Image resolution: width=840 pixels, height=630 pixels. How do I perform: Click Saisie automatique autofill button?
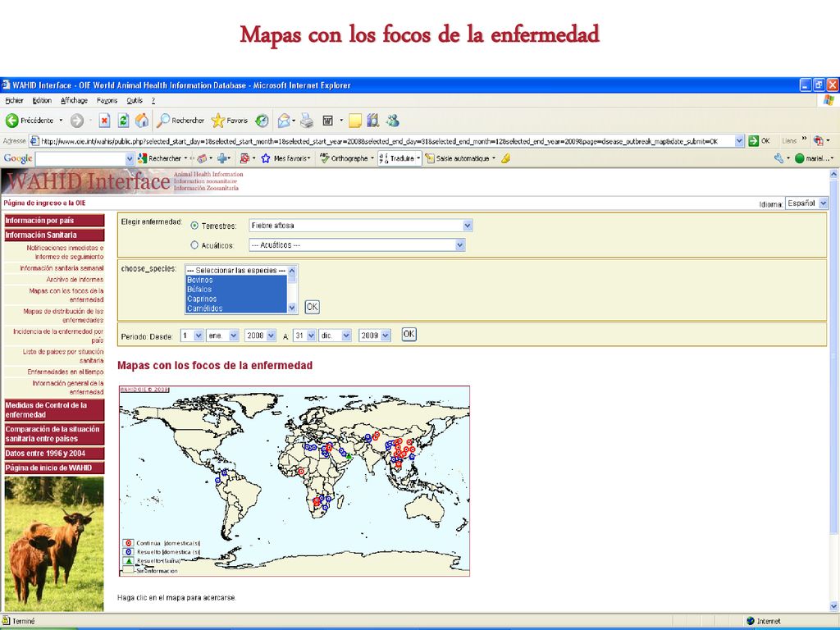point(458,158)
